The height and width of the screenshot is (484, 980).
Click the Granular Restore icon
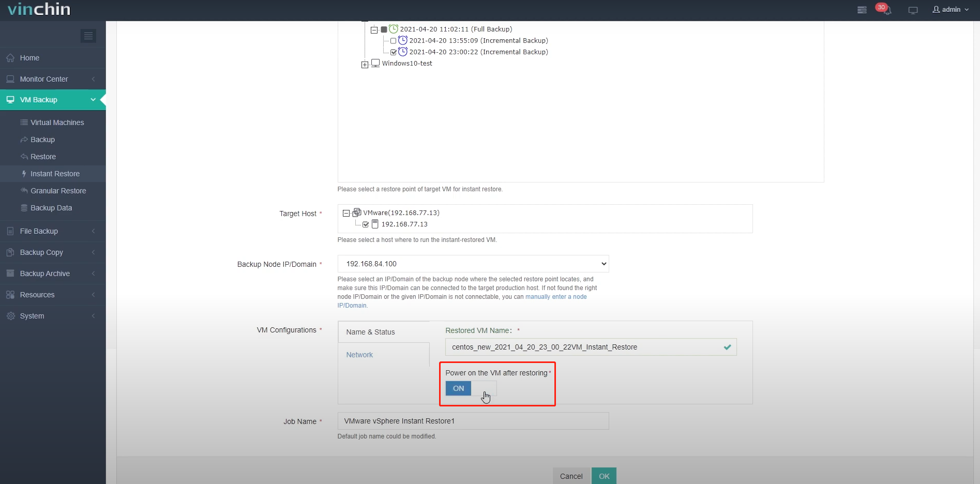tap(24, 191)
